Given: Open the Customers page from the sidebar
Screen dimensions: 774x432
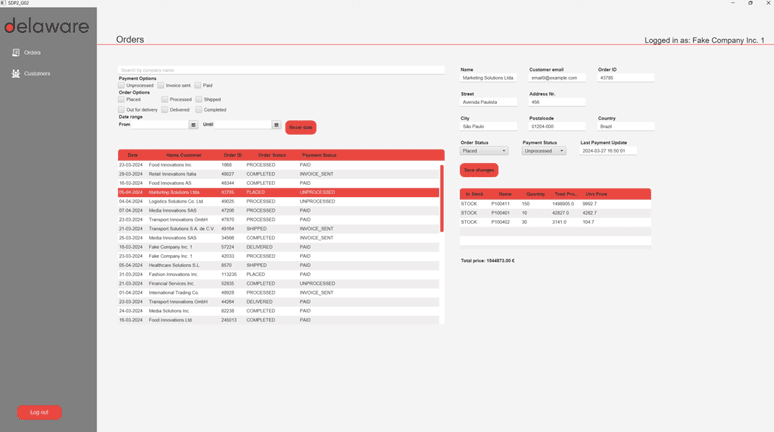Looking at the screenshot, I should (31, 74).
